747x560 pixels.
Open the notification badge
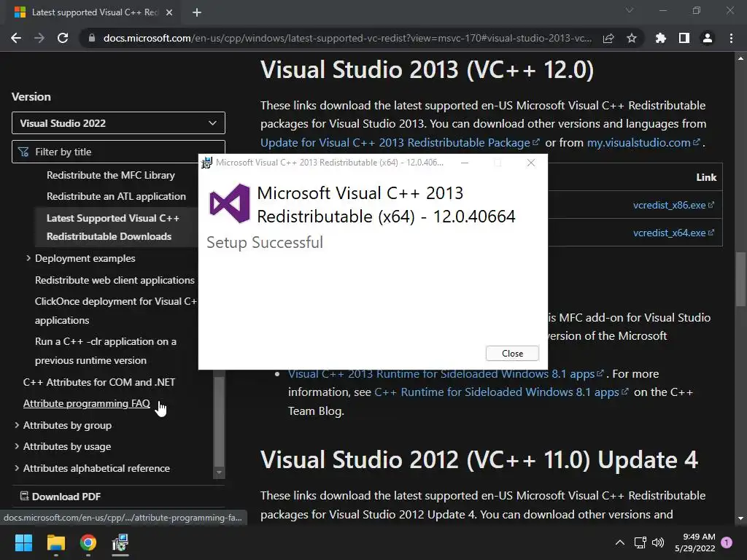[x=727, y=542]
